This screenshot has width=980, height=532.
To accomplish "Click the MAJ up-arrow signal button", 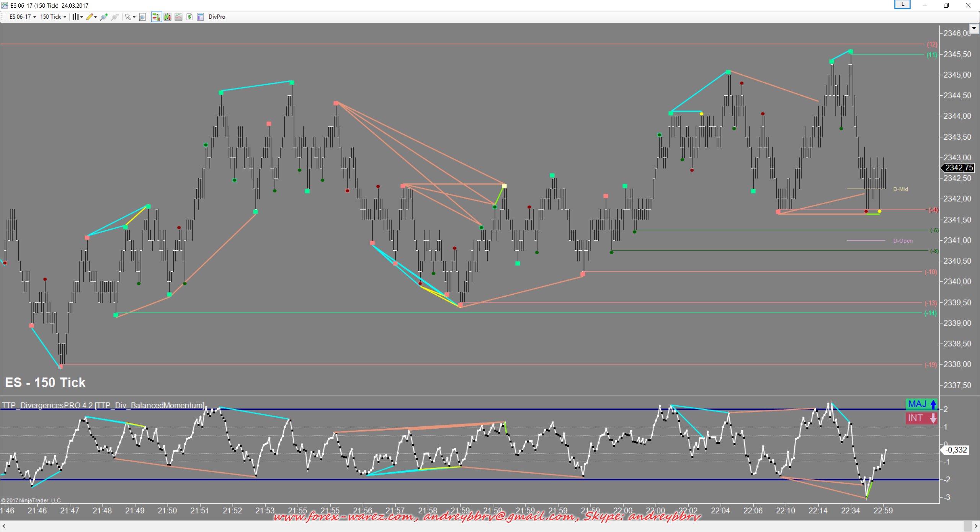I will coord(922,404).
